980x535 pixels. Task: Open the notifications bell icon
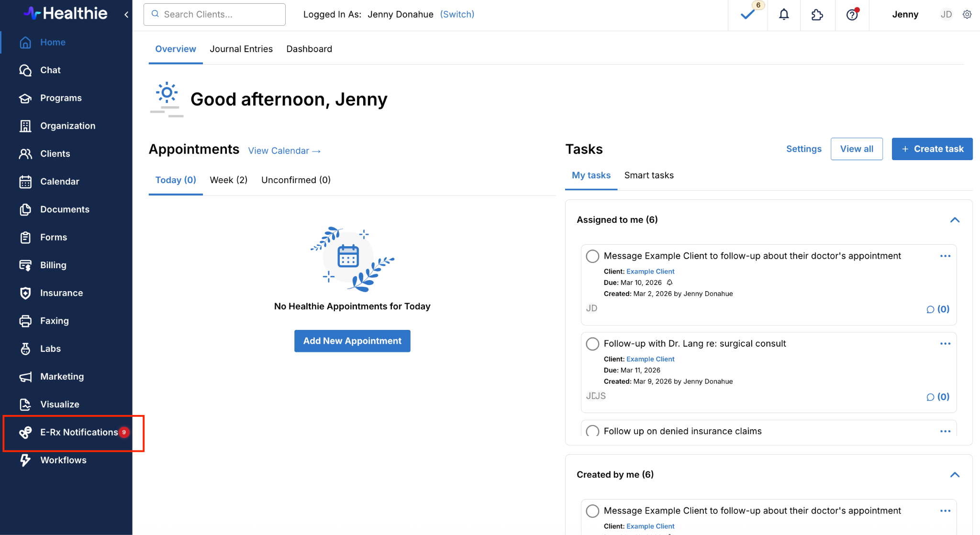(783, 15)
